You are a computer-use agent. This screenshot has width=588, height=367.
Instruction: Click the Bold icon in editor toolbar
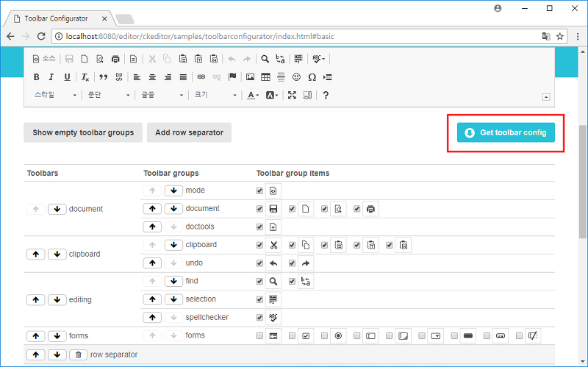click(36, 77)
